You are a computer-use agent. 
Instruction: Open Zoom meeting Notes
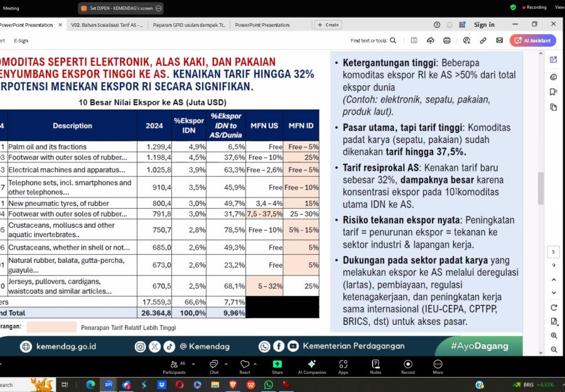(375, 367)
